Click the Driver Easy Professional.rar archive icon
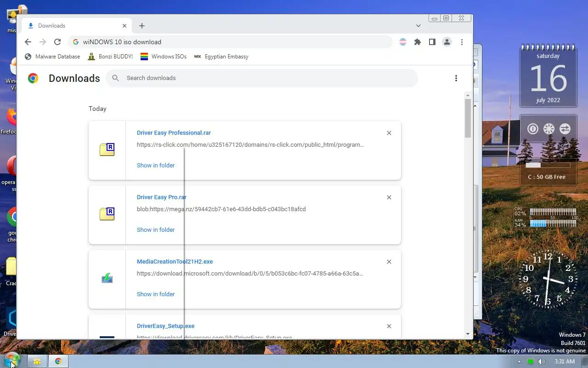 [x=107, y=150]
